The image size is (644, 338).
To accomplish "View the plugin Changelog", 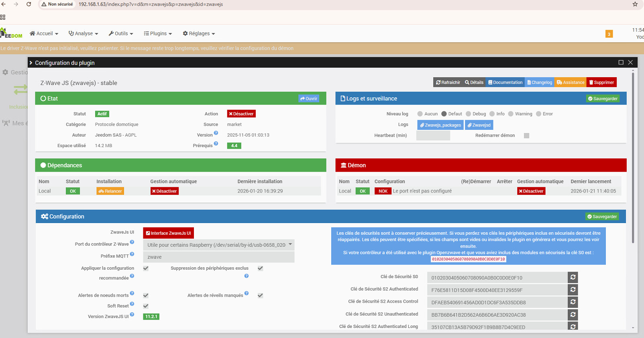I will coord(540,82).
